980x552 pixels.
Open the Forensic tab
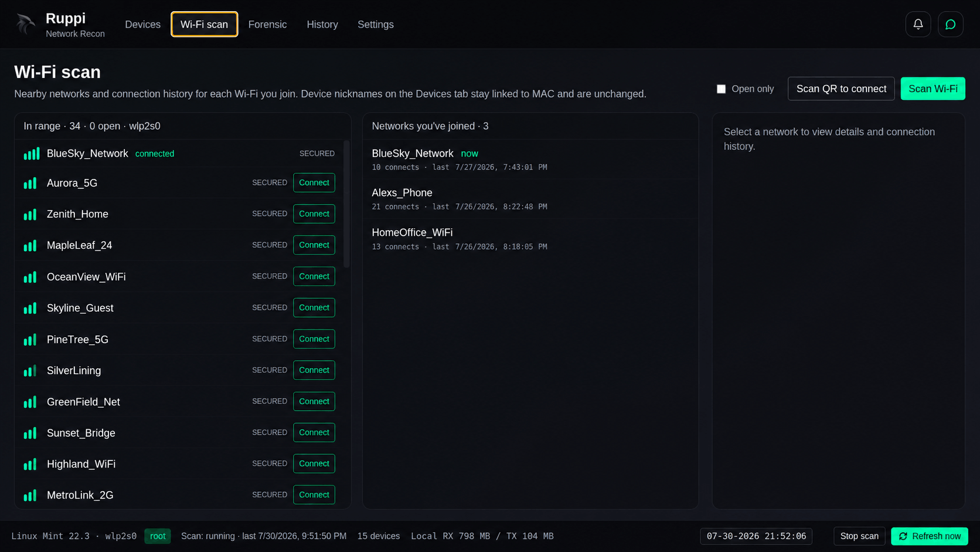click(x=267, y=24)
